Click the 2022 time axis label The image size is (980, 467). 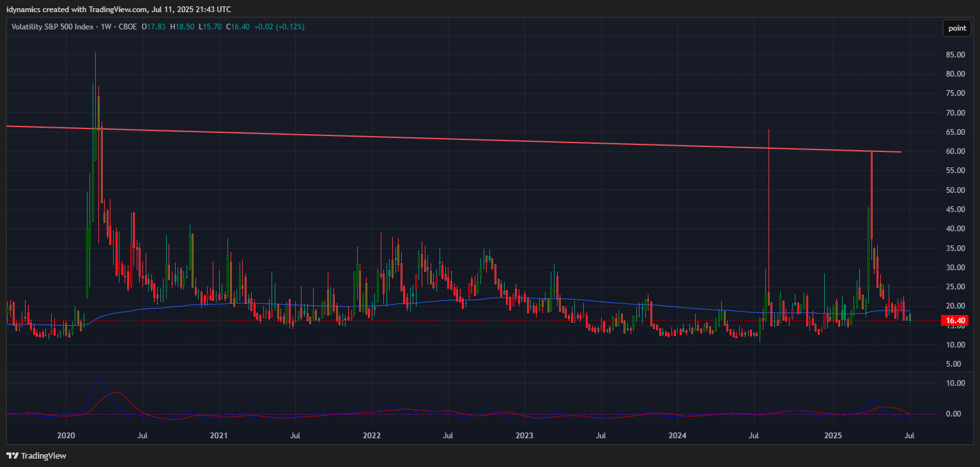click(371, 436)
